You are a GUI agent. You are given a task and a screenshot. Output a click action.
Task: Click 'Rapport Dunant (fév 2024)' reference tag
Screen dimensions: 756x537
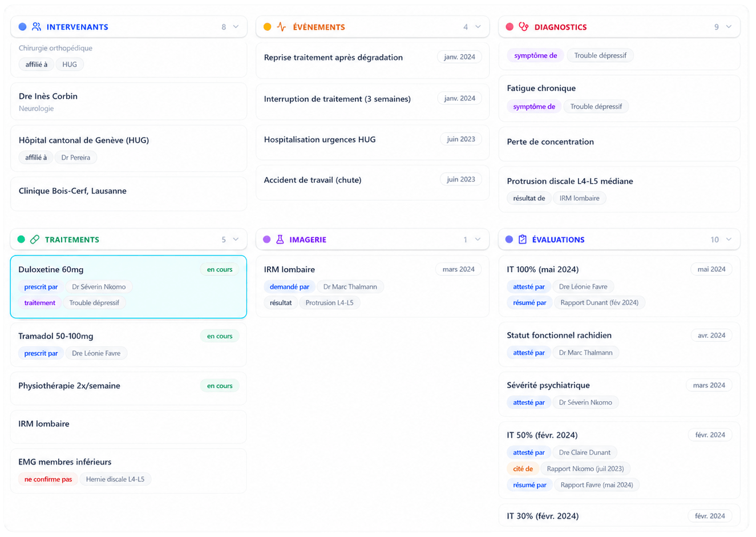(x=600, y=303)
